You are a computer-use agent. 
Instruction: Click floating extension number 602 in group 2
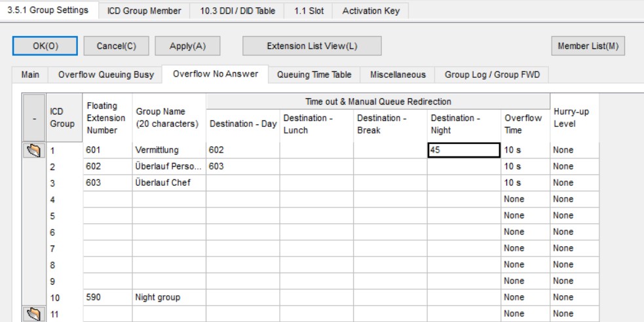(x=107, y=166)
